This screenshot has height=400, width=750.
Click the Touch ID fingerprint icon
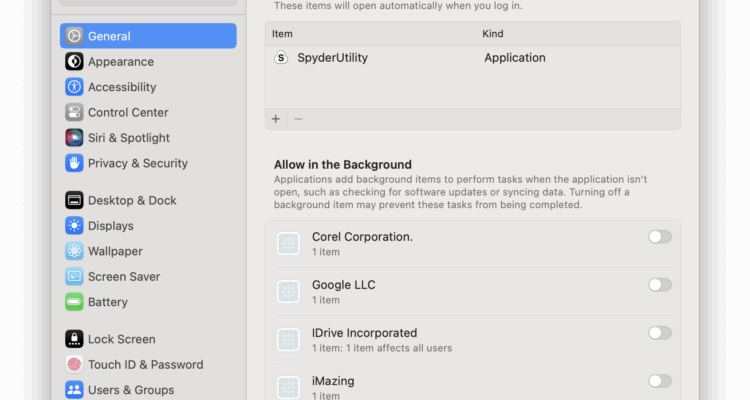pos(74,364)
